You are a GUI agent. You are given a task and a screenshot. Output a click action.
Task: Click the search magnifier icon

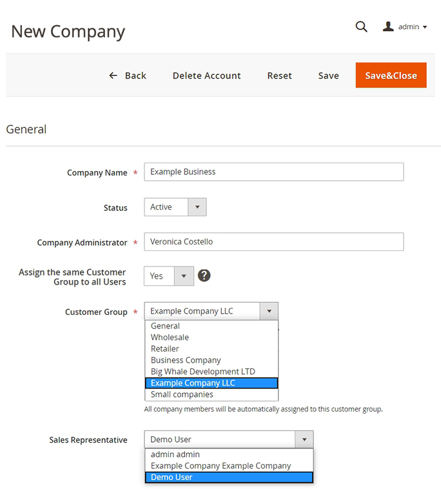[361, 26]
